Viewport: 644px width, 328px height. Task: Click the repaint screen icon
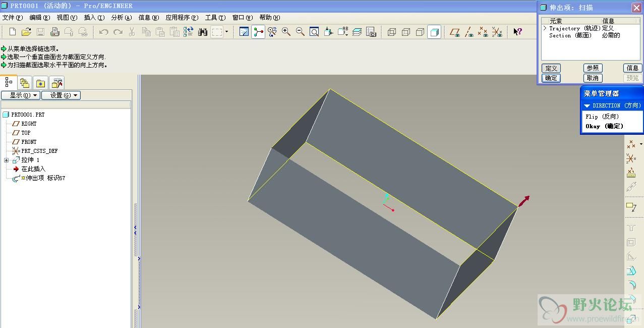point(244,32)
